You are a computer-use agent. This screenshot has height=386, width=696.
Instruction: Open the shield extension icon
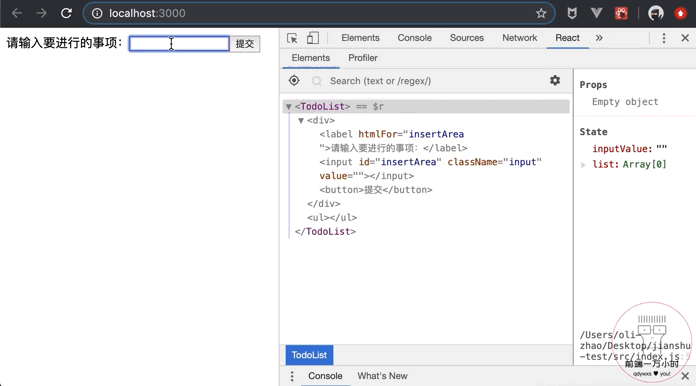572,14
